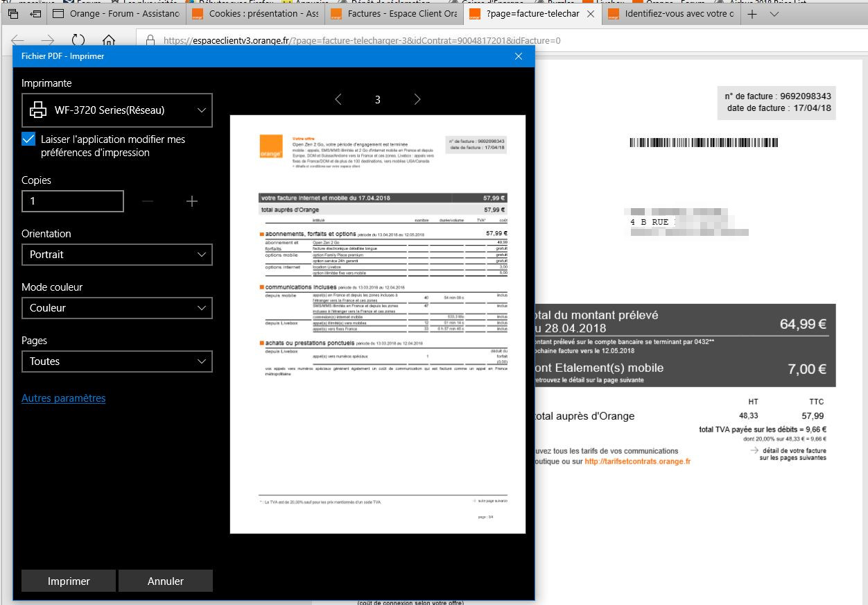868x605 pixels.
Task: Click the HT value 48,33
Action: tap(749, 416)
